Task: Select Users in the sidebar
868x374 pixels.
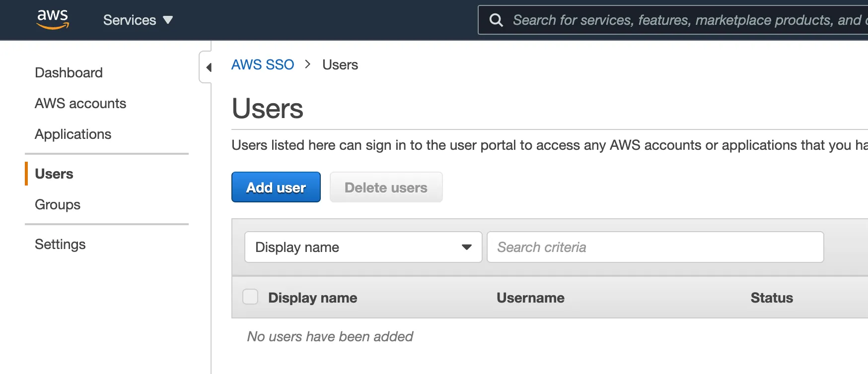Action: coord(54,174)
